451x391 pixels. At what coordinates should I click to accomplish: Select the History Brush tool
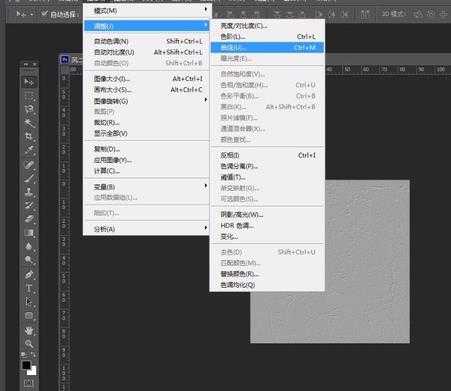pos(29,205)
